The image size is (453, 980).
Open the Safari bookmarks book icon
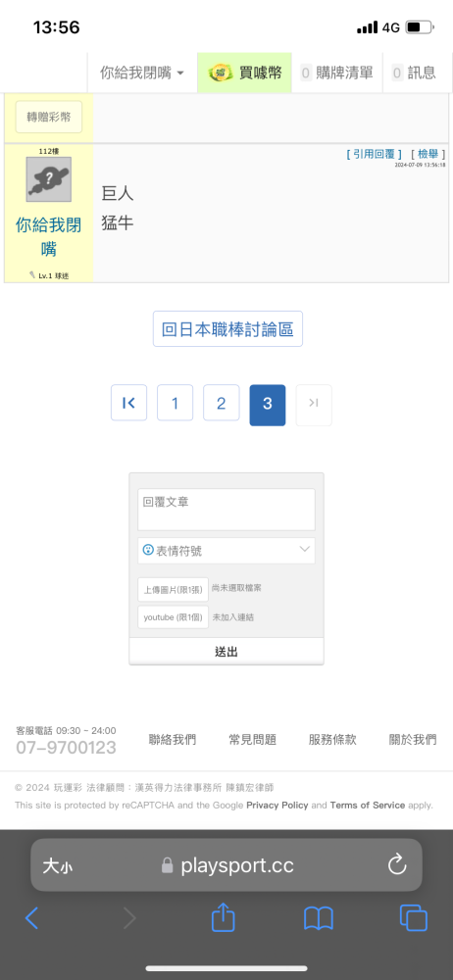tap(319, 918)
